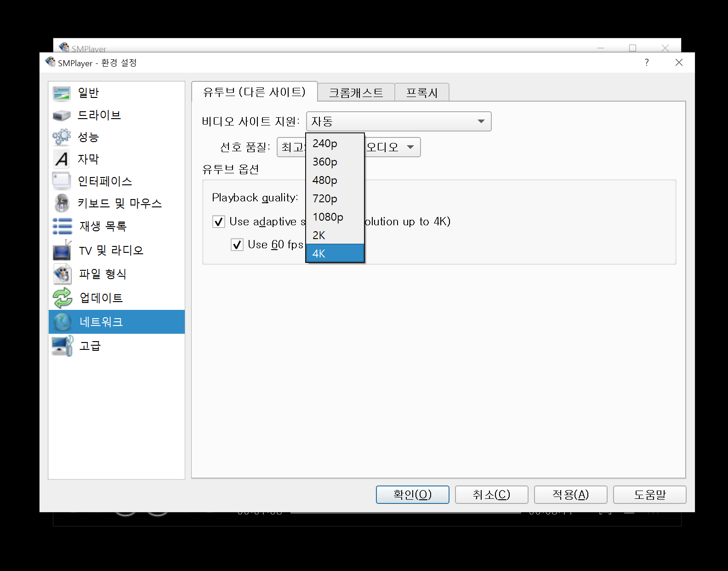The width and height of the screenshot is (728, 571).
Task: Select 재생 목록 label in sidebar
Action: pos(102,226)
